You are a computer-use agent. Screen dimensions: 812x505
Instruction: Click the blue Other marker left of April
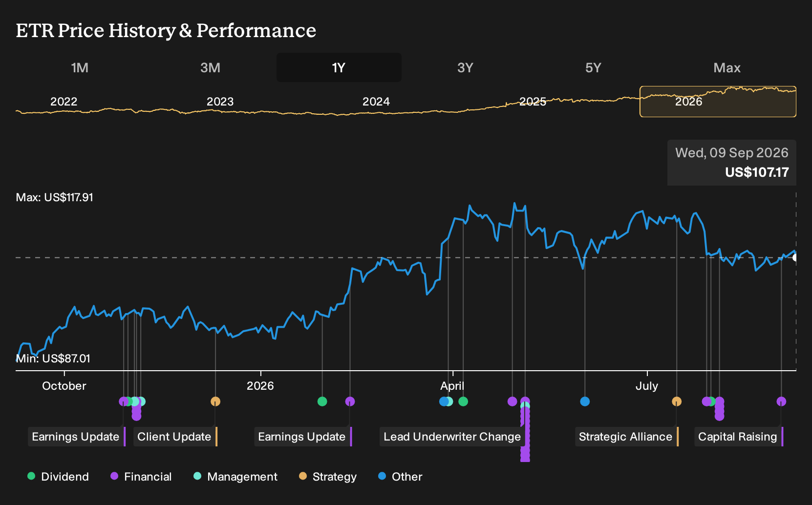coord(443,401)
